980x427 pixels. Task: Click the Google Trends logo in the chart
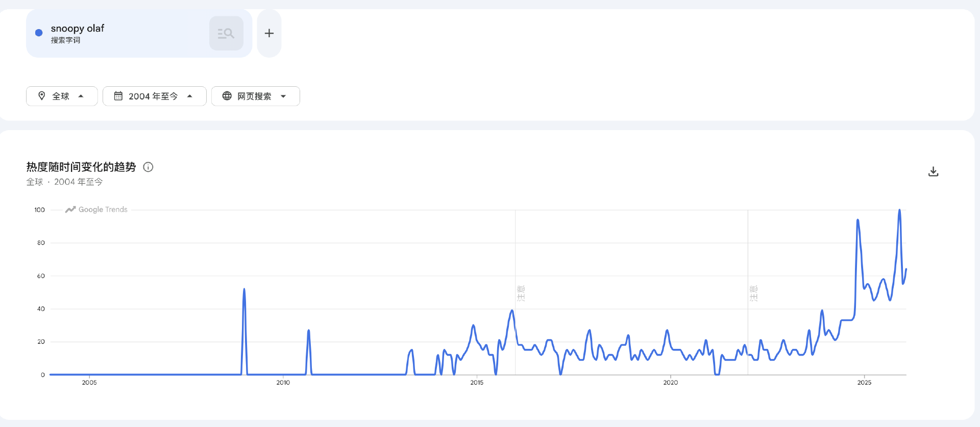click(96, 210)
